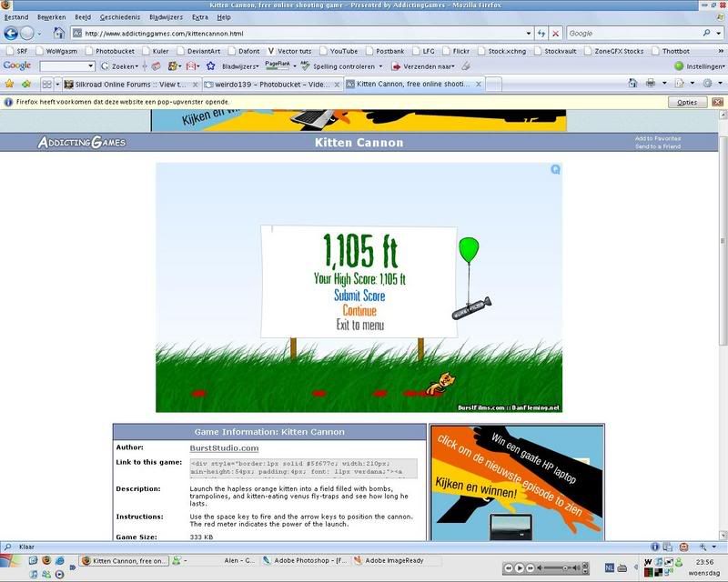Open the DeviantArt bookmark
This screenshot has width=728, height=582.
pos(198,51)
